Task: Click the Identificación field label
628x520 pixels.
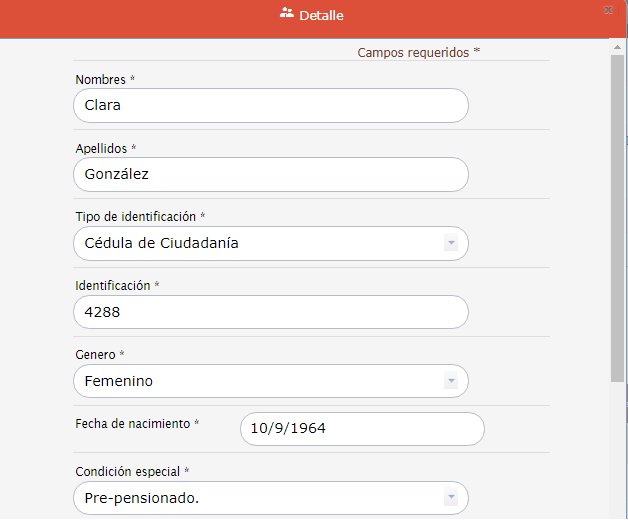Action: click(113, 286)
